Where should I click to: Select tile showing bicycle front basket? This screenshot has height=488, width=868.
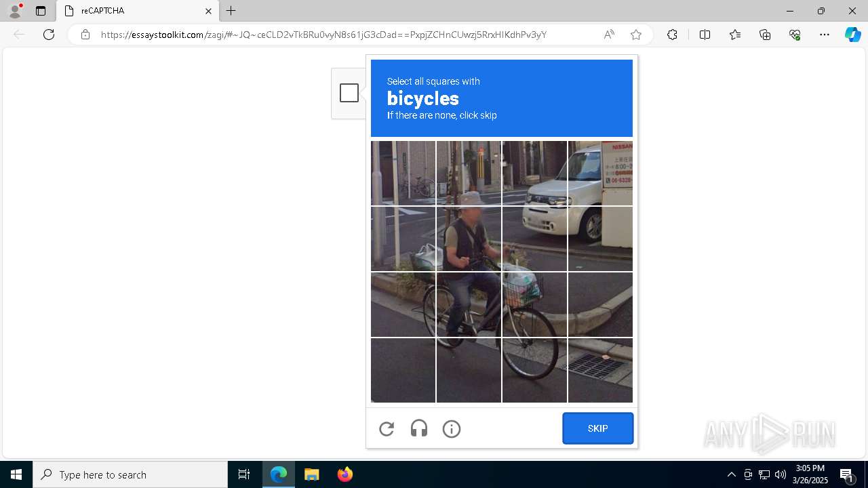click(534, 304)
